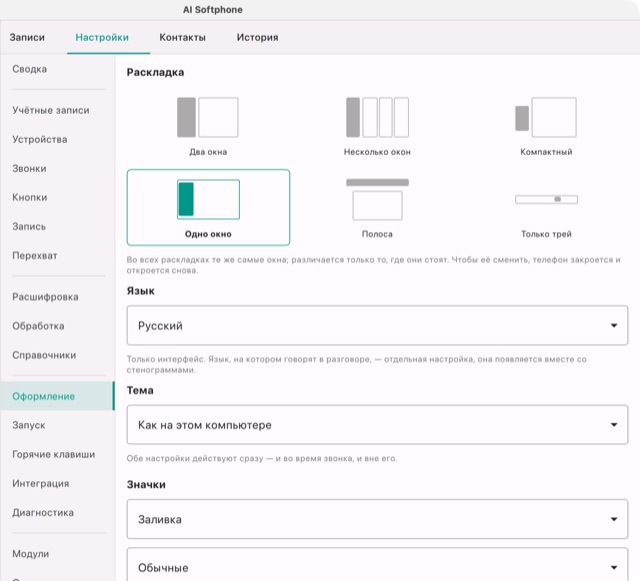Screen dimensions: 640x581
Task: Open the "Диагностика" settings section
Action: click(58, 512)
